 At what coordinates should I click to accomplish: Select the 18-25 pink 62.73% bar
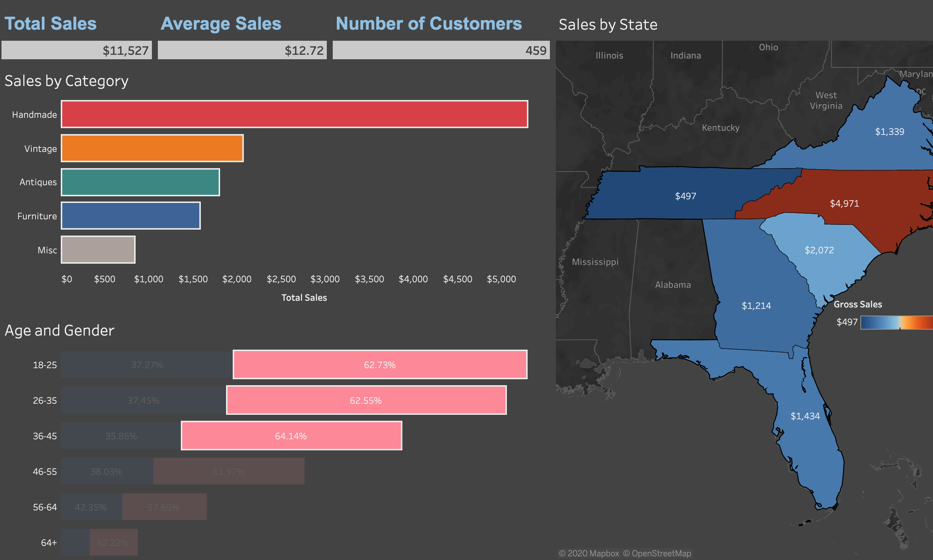(x=380, y=364)
